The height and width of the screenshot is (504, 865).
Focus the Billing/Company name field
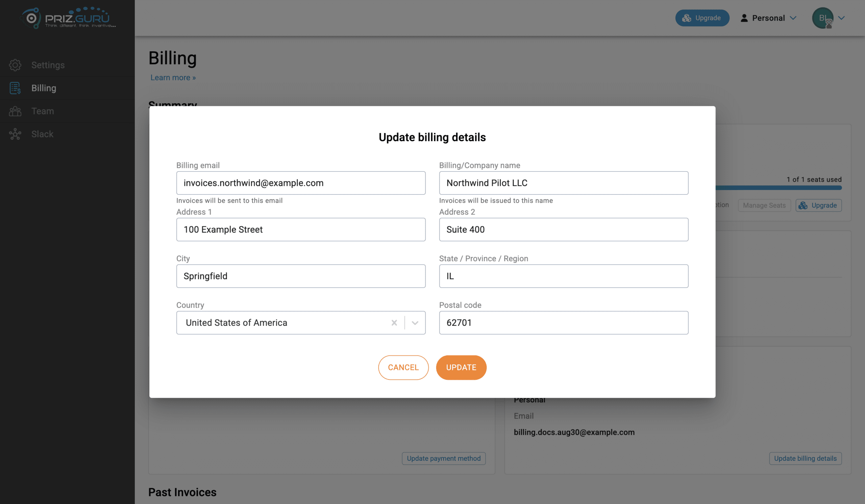click(564, 183)
